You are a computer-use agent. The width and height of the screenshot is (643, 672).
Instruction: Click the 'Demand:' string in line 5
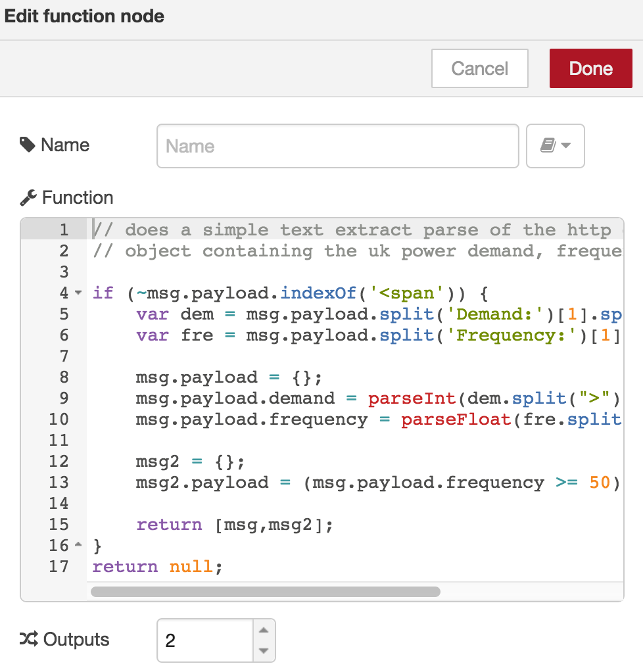point(494,314)
